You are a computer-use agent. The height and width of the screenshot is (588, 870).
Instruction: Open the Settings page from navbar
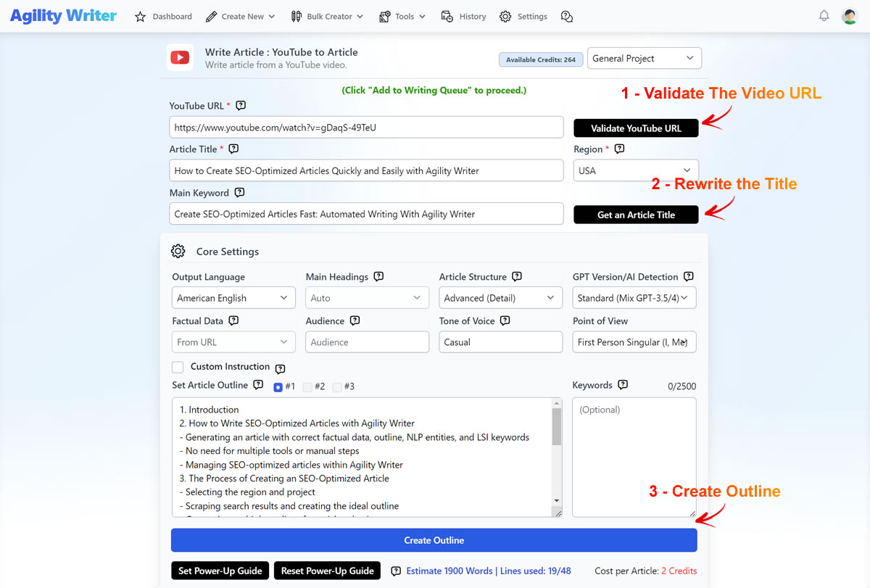point(523,17)
